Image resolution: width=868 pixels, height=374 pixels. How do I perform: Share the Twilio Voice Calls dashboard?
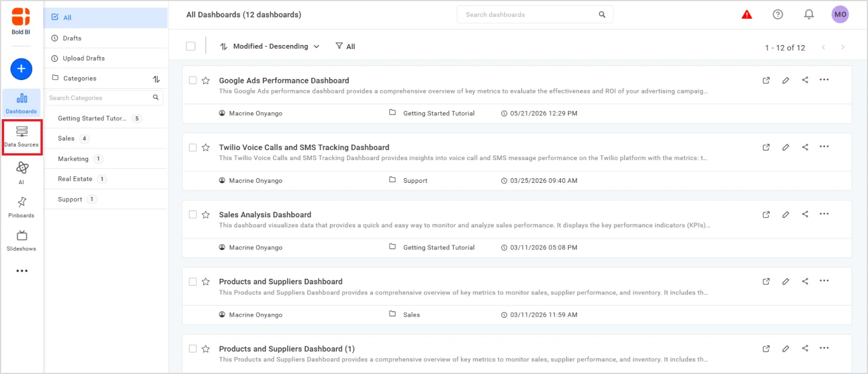click(x=805, y=147)
